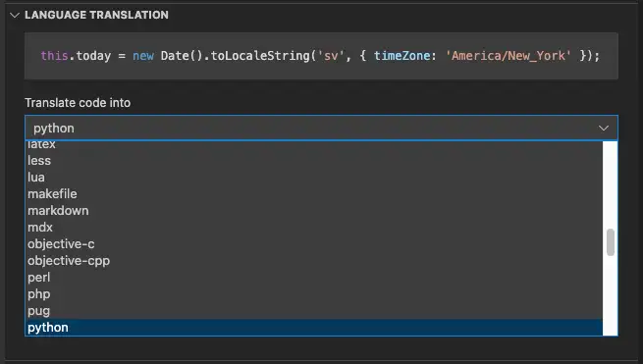The image size is (643, 364).
Task: Click inside the code snippet block
Action: 321,56
